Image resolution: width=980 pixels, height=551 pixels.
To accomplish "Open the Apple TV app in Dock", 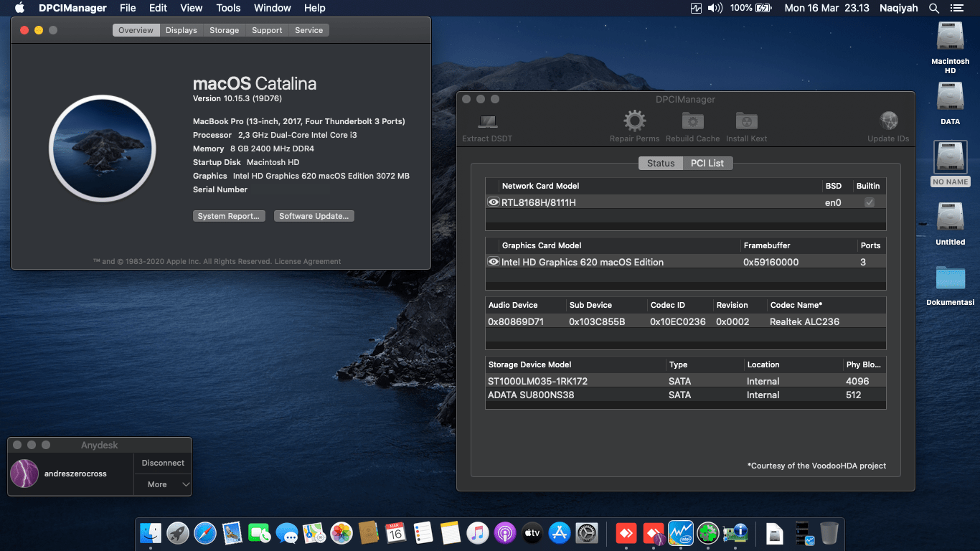I will click(532, 532).
